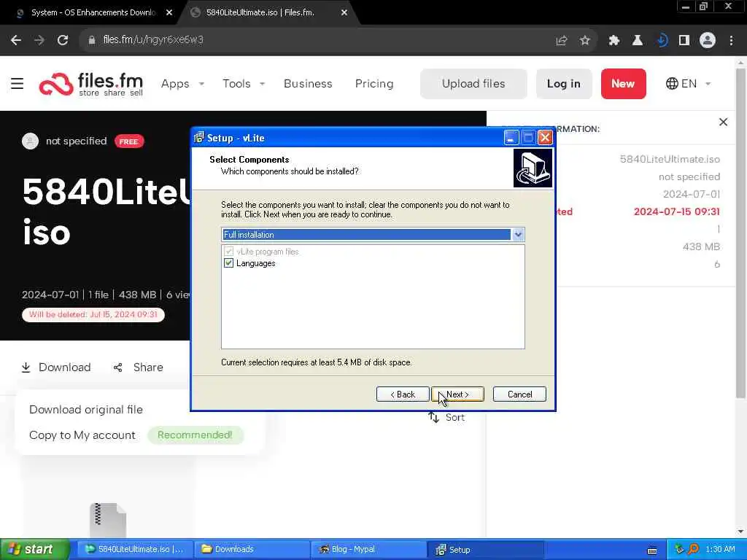Expand the Apps menu
747x560 pixels.
pyautogui.click(x=183, y=84)
